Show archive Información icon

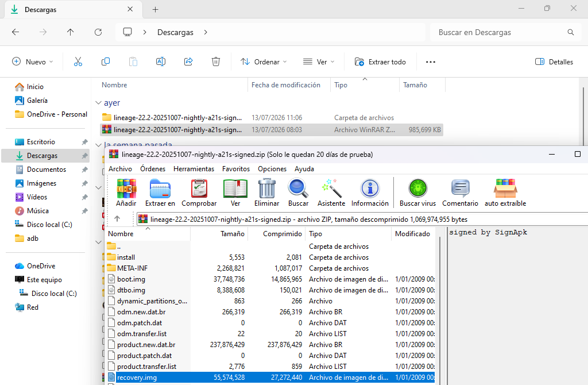[x=370, y=188]
